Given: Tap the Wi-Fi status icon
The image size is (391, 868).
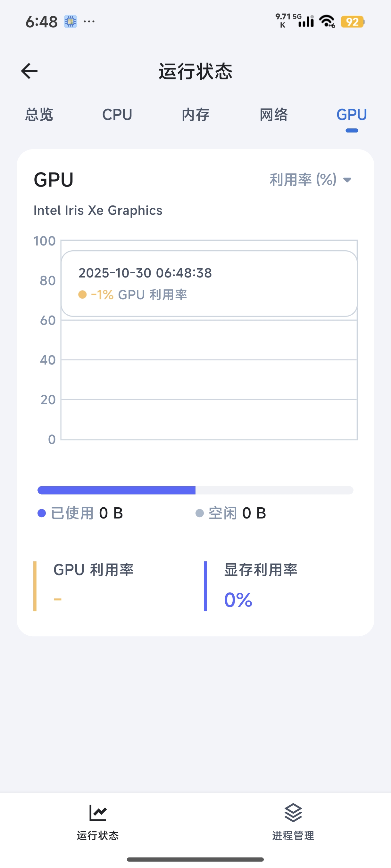Looking at the screenshot, I should click(x=327, y=21).
